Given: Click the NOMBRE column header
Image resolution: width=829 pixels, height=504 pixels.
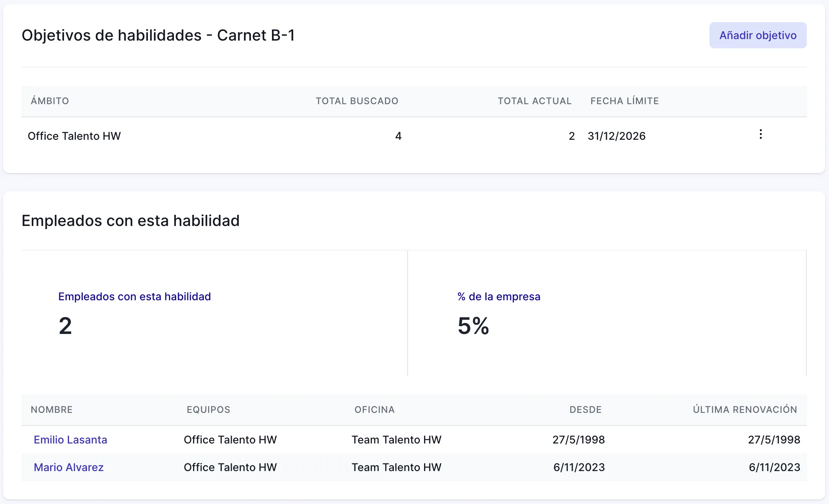Looking at the screenshot, I should [x=52, y=410].
